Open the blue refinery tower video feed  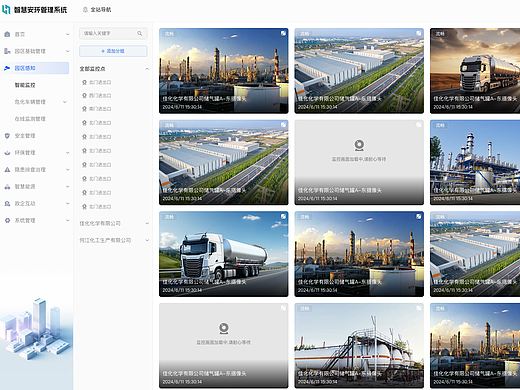(x=475, y=162)
